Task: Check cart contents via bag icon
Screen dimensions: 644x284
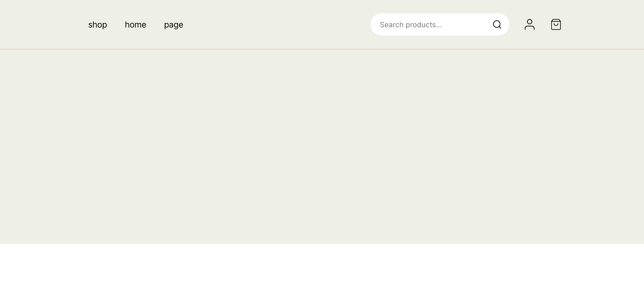Action: tap(556, 24)
